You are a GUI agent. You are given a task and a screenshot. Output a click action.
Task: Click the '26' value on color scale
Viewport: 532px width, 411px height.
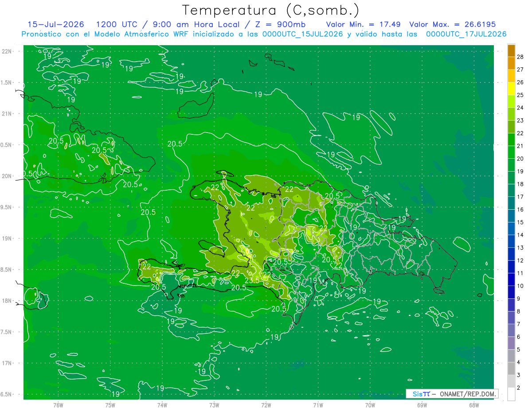tap(520, 82)
